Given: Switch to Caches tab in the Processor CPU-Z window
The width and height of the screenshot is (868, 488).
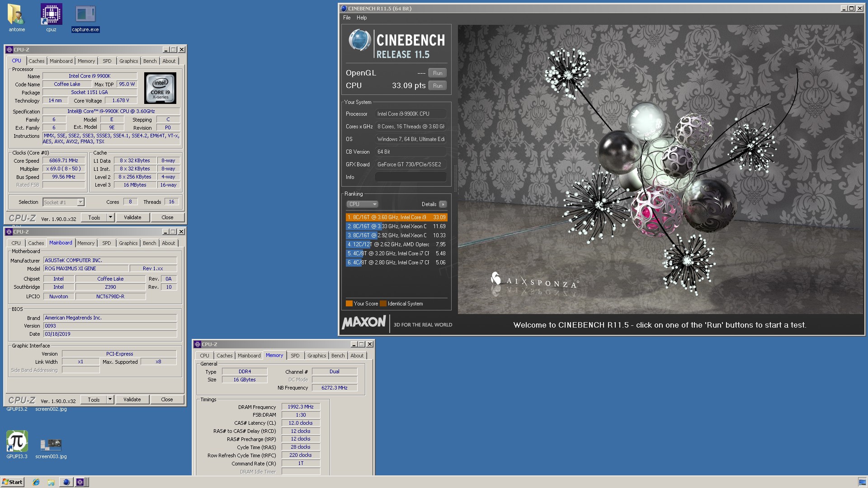Looking at the screenshot, I should (37, 61).
